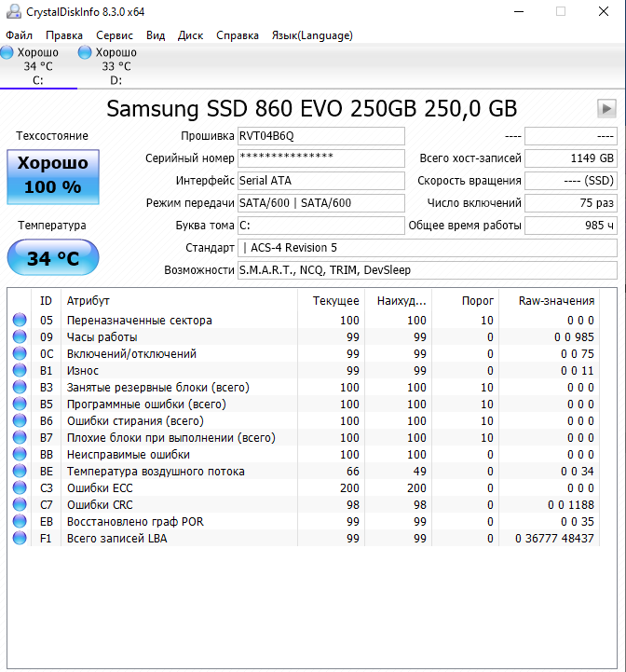Click the Raw-значения column header
This screenshot has height=672, width=626.
(x=550, y=300)
